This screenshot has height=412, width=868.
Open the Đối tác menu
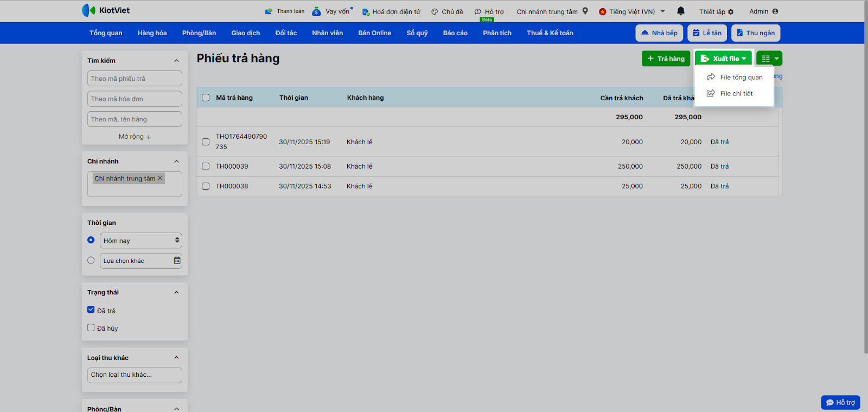tap(286, 33)
